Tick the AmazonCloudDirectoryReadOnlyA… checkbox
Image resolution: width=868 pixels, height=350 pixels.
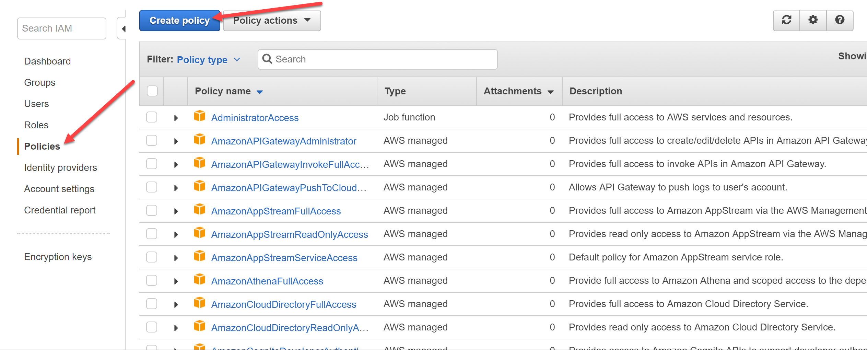152,327
